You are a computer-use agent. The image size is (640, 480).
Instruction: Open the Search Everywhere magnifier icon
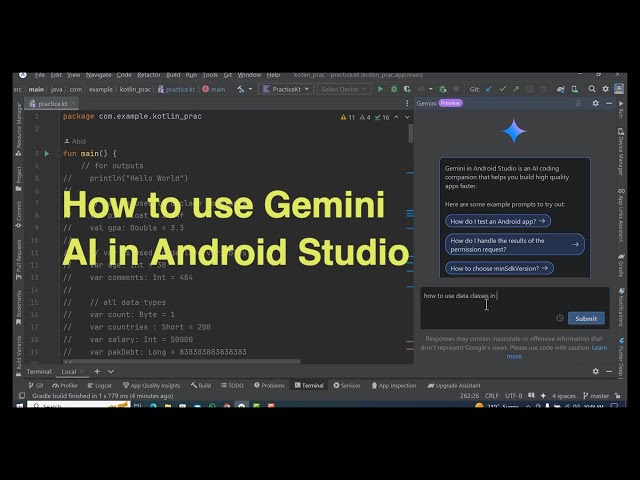592,89
